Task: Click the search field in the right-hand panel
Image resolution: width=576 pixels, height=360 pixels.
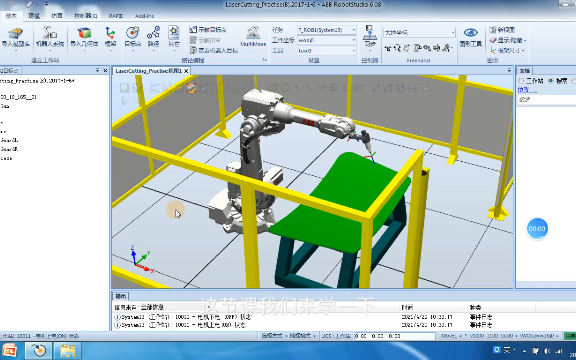Action: (547, 100)
